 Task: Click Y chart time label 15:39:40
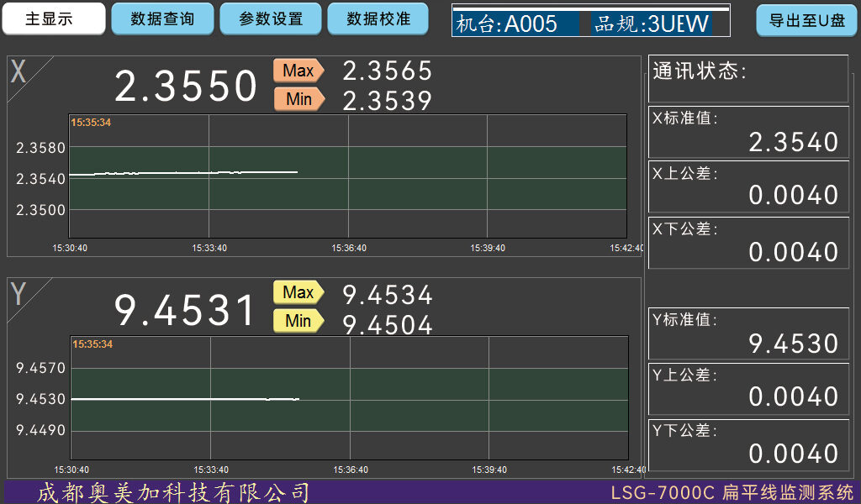[x=489, y=470]
